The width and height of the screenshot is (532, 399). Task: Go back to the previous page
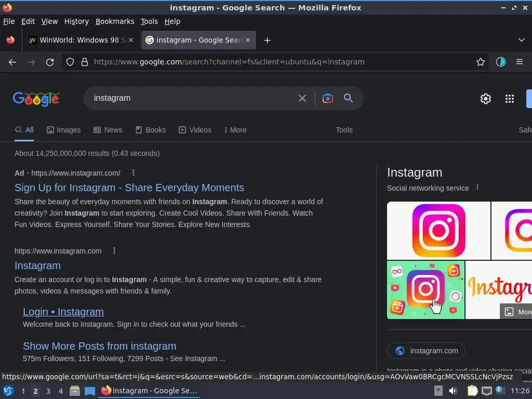(12, 62)
